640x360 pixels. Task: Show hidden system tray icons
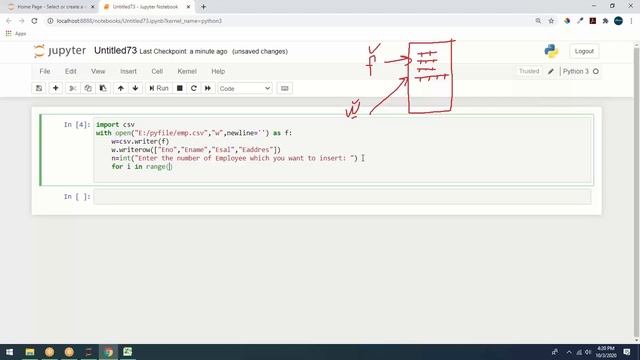(569, 352)
